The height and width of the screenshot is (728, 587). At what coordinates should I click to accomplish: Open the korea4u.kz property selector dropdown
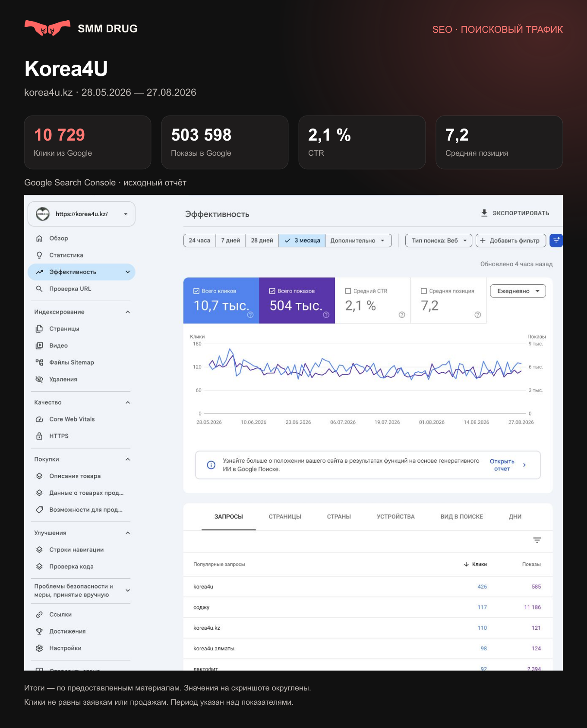[x=82, y=214]
